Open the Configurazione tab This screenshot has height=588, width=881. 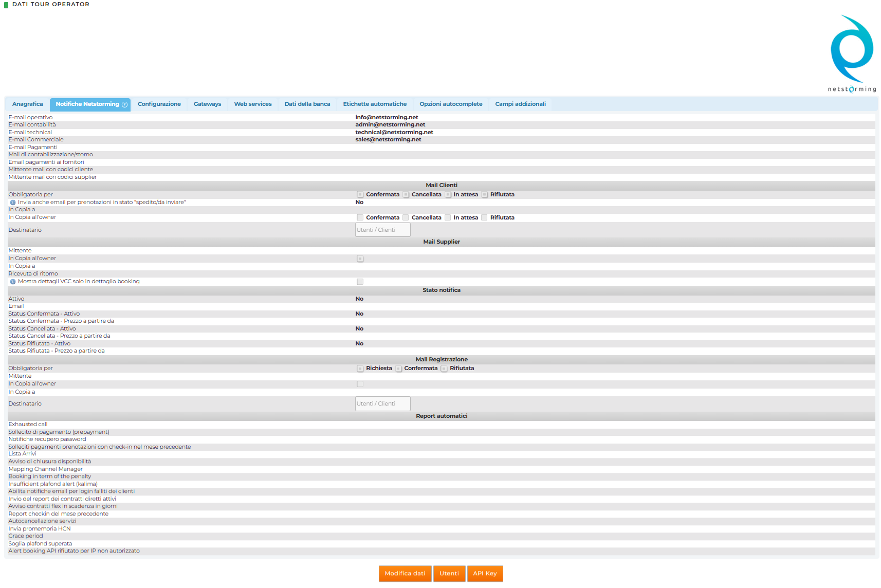(159, 104)
